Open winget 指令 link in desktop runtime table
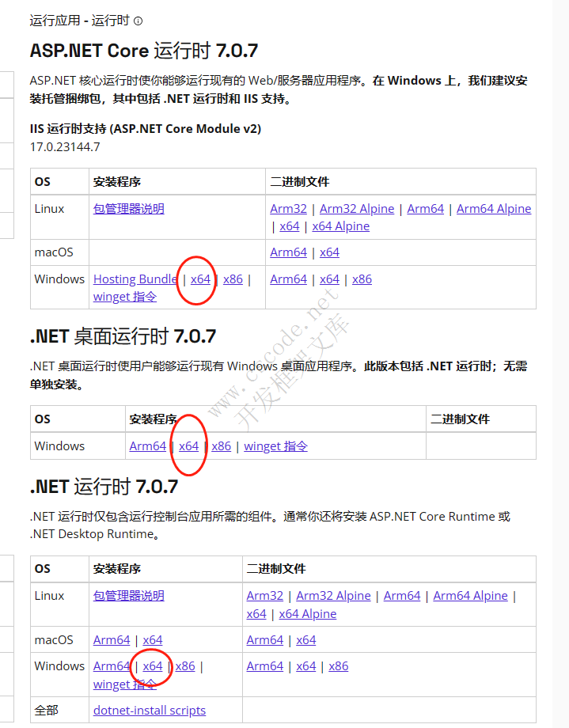 tap(276, 446)
